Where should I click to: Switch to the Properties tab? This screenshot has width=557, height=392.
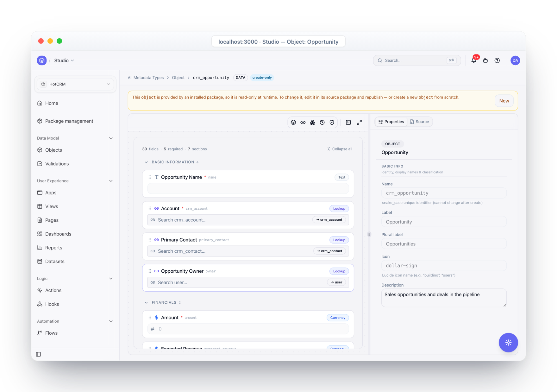pos(391,122)
